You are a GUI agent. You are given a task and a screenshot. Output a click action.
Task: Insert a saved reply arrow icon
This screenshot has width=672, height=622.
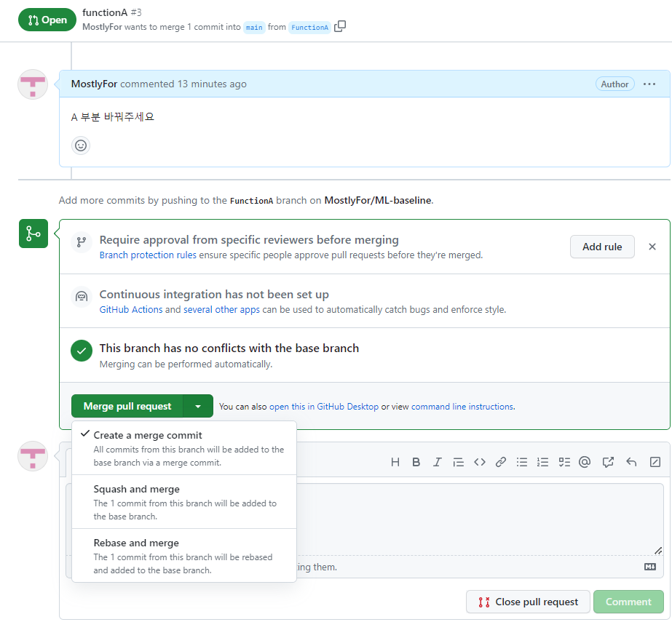tap(631, 462)
